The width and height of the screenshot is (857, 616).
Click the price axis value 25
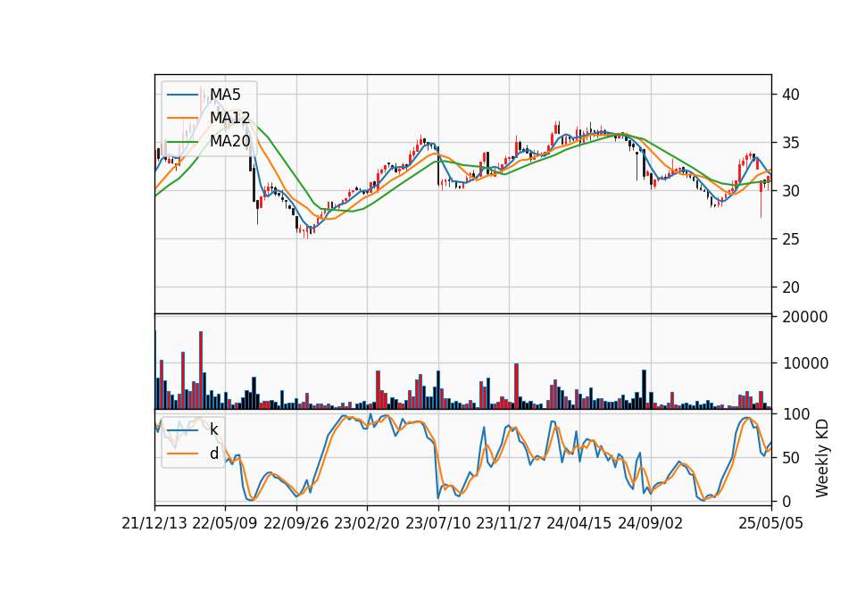click(x=791, y=239)
